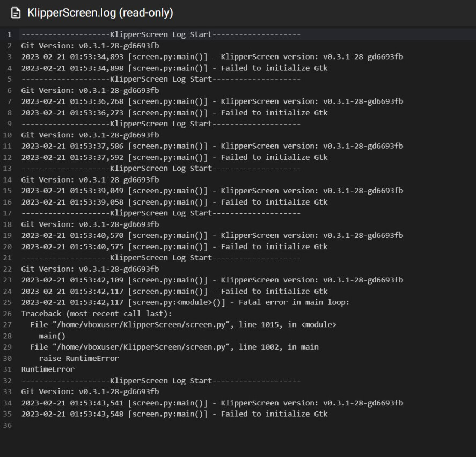Click the Git Version text on line 18
476x457 pixels.
90,224
